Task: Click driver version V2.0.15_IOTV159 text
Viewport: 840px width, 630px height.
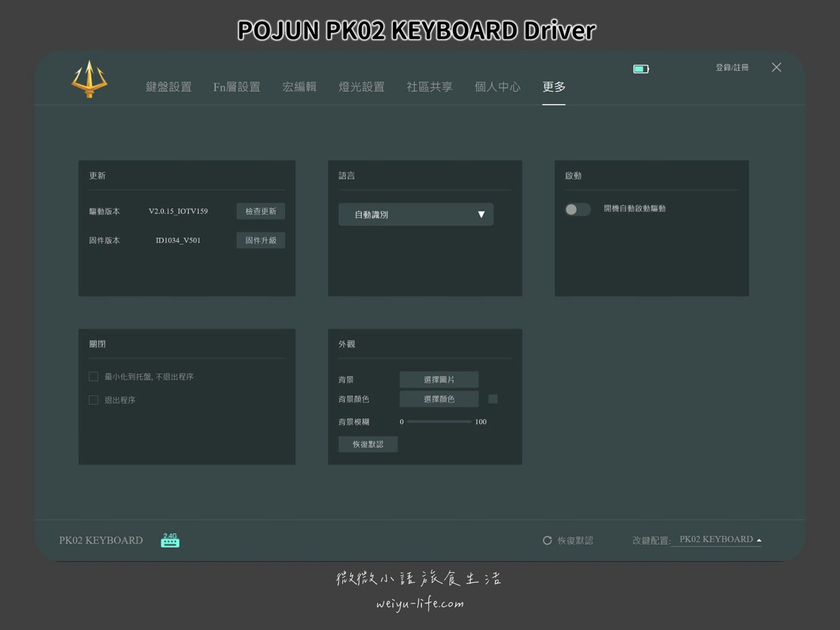Action: [x=178, y=211]
